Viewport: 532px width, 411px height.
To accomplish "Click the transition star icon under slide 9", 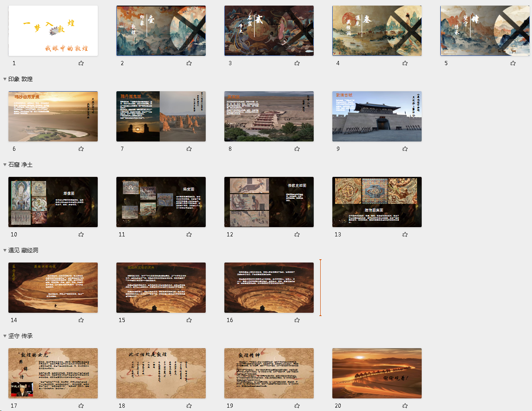I will (405, 148).
